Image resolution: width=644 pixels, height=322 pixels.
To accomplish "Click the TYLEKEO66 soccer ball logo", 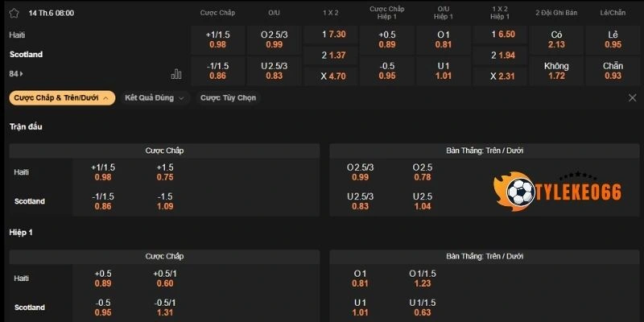I will click(x=516, y=192).
